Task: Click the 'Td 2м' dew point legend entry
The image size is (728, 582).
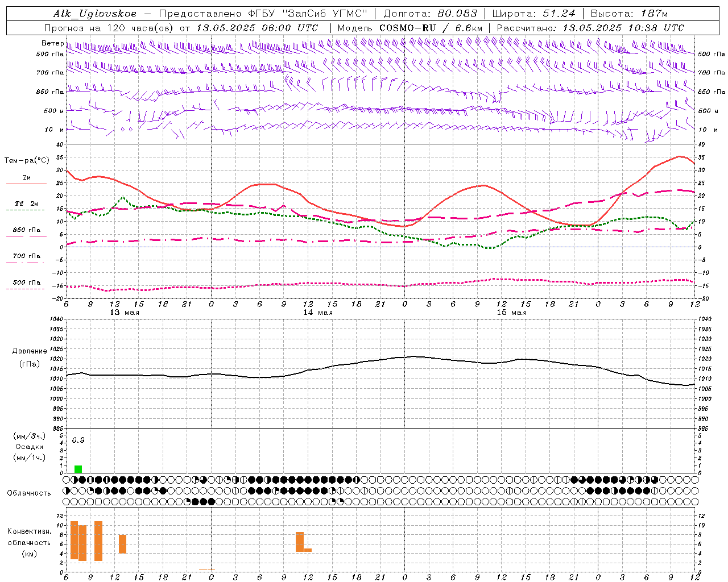Action: [x=26, y=203]
